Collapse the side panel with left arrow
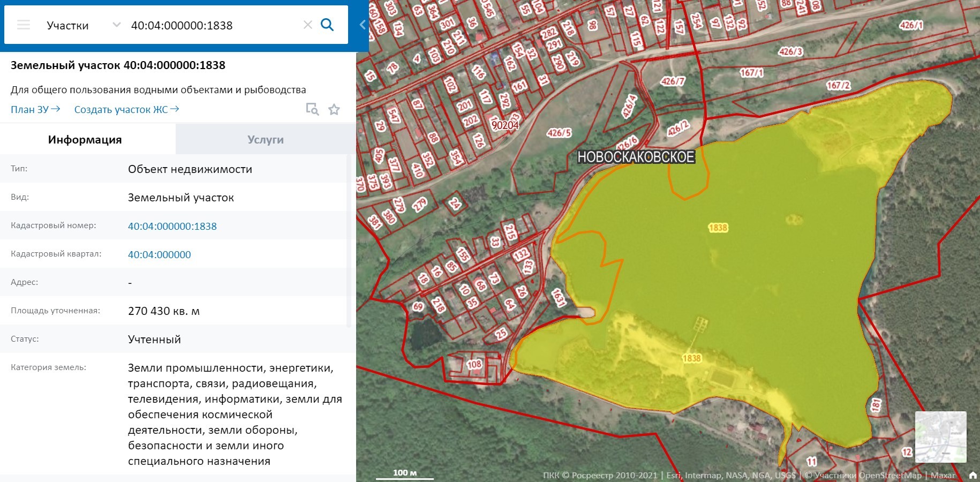The width and height of the screenshot is (980, 482). (x=363, y=25)
